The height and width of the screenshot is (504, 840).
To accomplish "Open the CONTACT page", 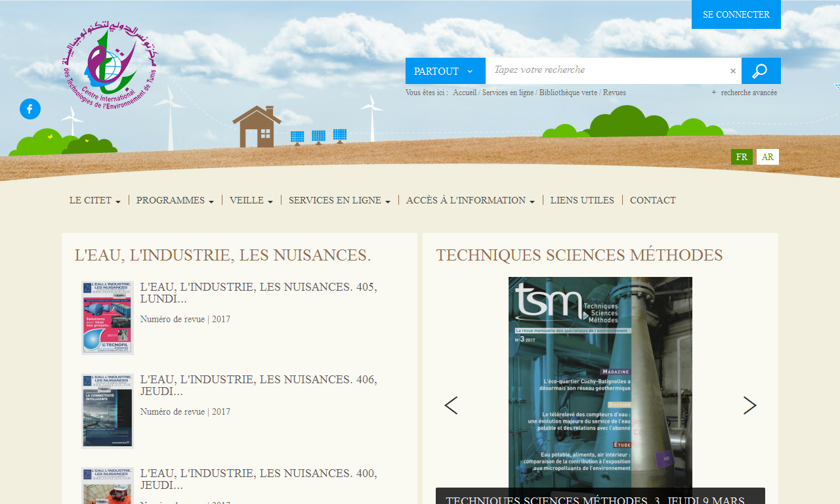I will 653,200.
